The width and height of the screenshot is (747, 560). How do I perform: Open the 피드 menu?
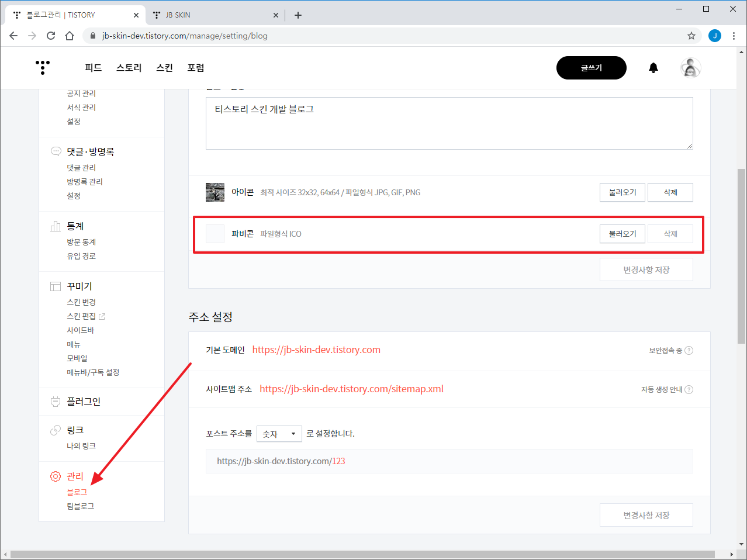(x=94, y=68)
